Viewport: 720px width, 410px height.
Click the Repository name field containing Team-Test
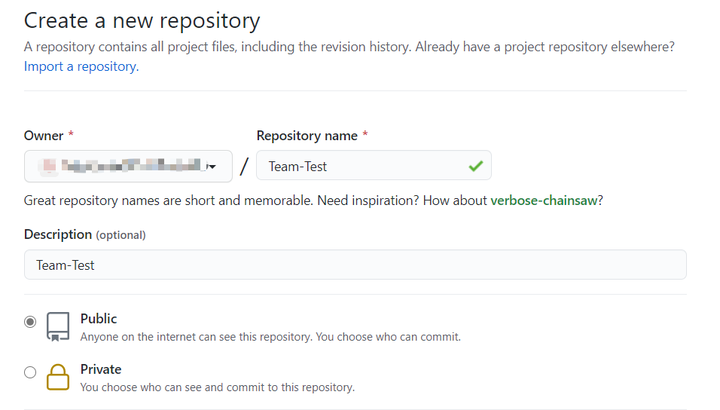point(374,165)
